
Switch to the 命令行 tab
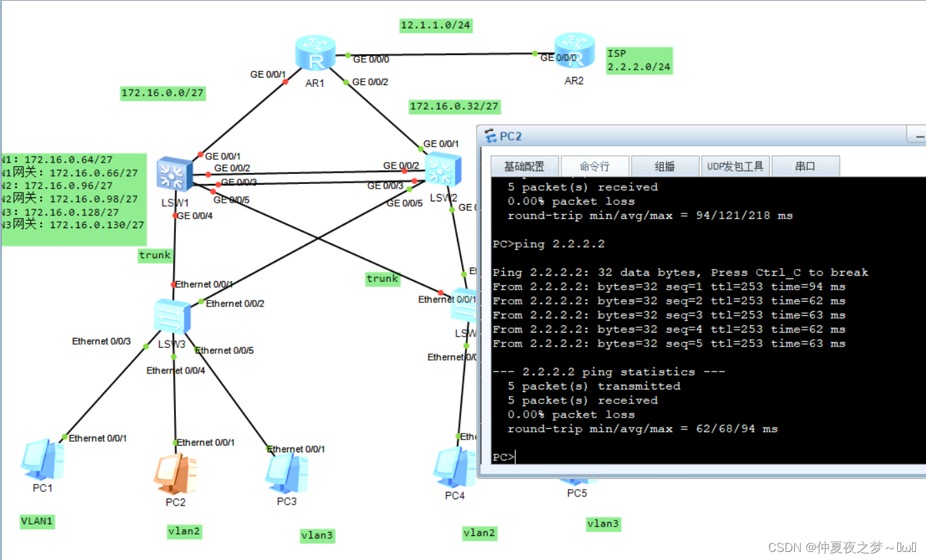(x=595, y=166)
